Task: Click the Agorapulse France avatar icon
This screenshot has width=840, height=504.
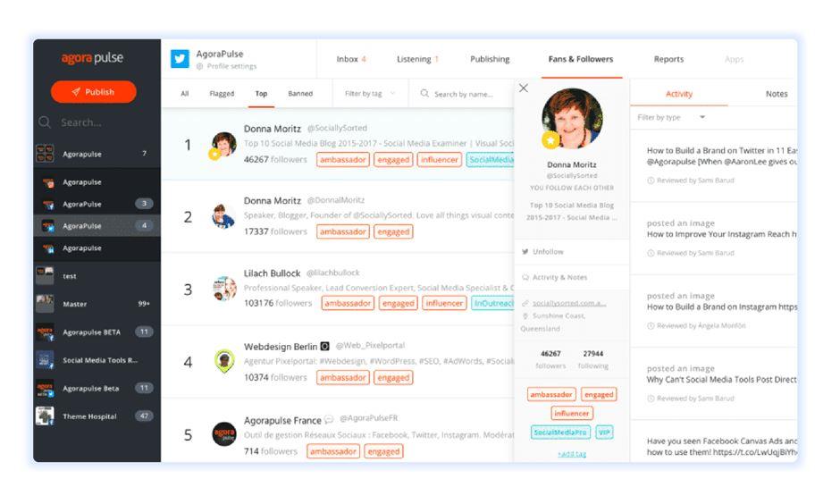Action: (x=224, y=433)
